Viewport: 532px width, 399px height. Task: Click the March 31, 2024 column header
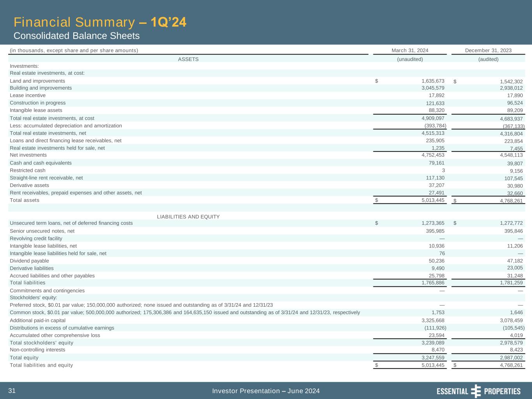pos(410,50)
